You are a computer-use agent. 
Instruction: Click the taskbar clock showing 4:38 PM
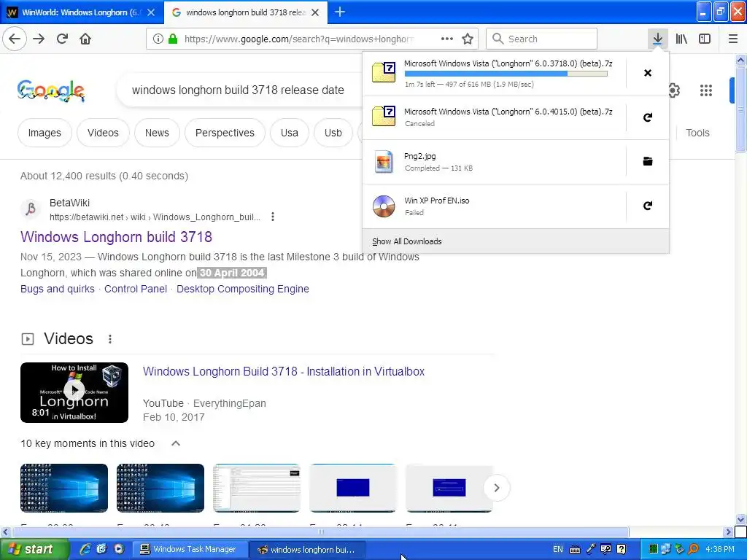tap(720, 549)
